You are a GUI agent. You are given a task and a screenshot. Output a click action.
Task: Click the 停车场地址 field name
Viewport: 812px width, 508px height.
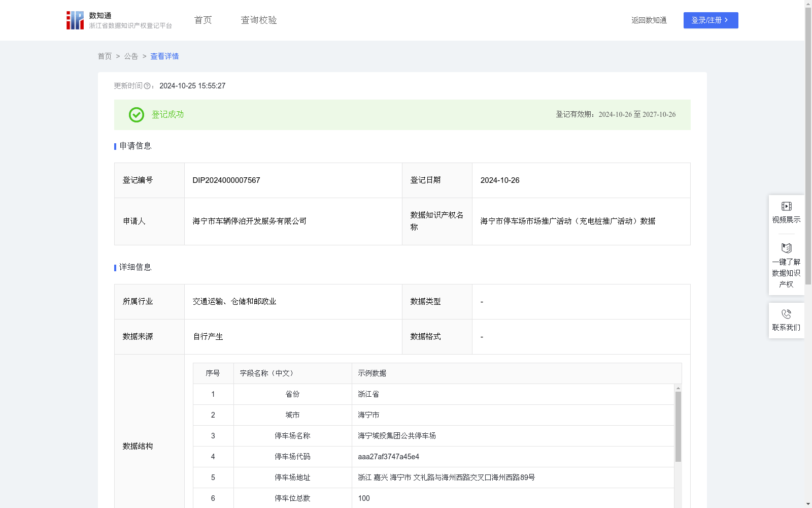click(x=292, y=478)
